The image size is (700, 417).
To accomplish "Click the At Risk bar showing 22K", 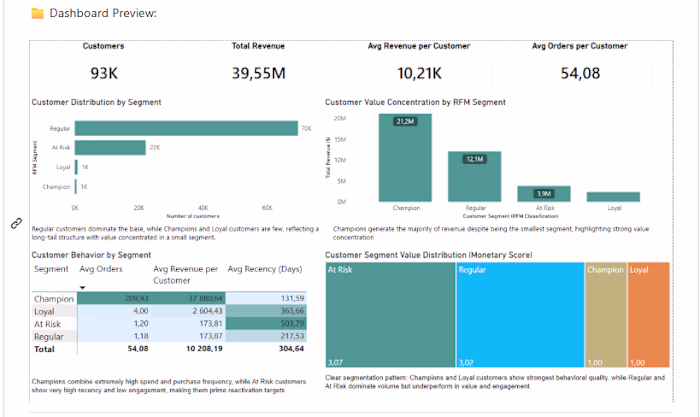I will [x=110, y=148].
